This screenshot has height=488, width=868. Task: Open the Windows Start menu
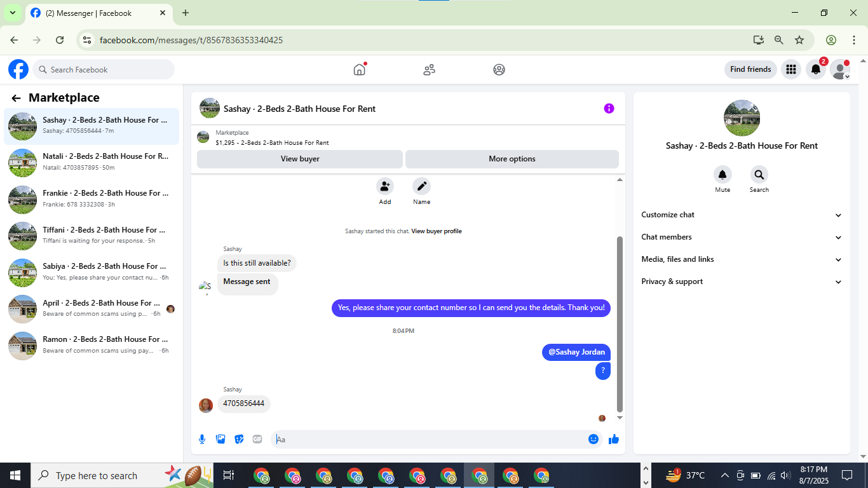pyautogui.click(x=15, y=475)
